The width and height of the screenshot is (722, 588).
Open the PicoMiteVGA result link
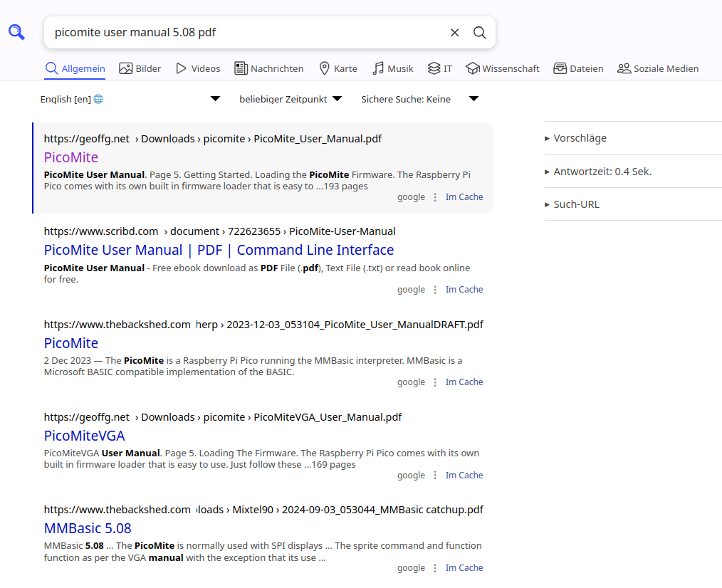(84, 436)
